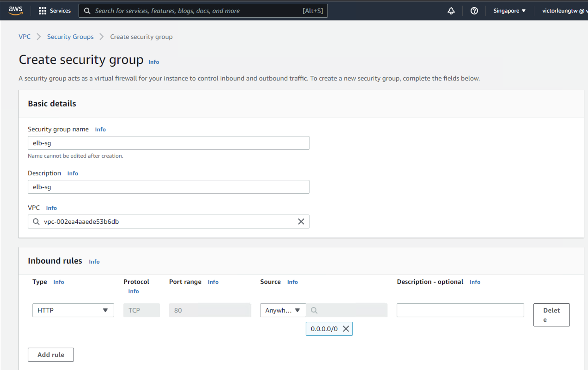Open Info for the Port range column
The width and height of the screenshot is (588, 370).
(213, 282)
